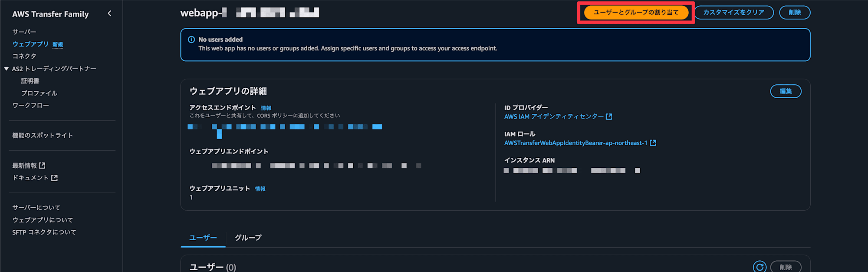Screen dimensions: 868x272
Task: Click カスタマイズをクリア button
Action: [x=734, y=13]
